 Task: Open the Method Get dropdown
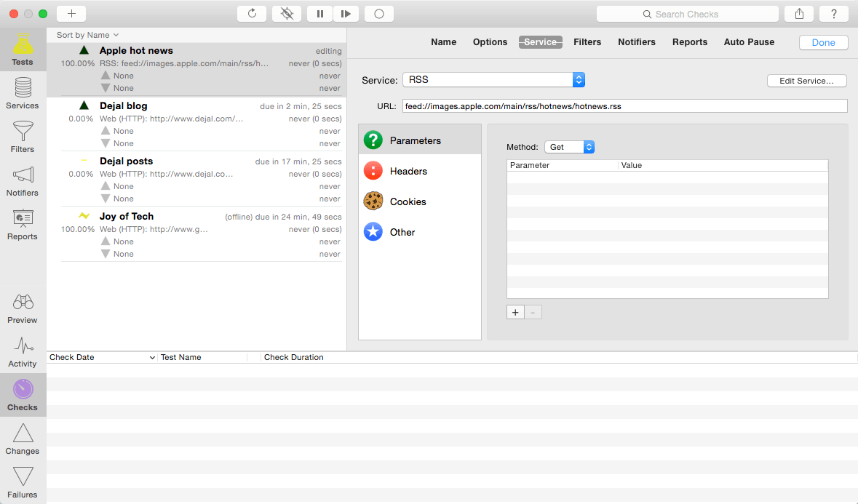tap(569, 147)
